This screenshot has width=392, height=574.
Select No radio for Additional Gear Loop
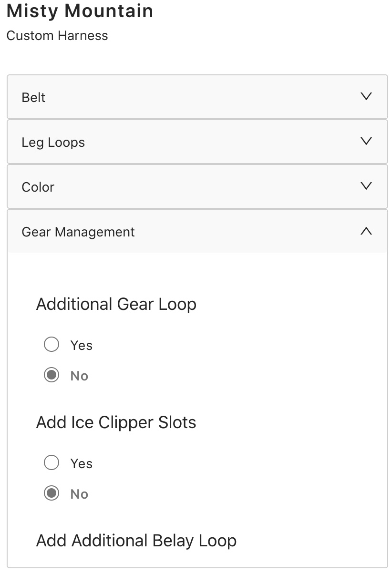coord(52,375)
